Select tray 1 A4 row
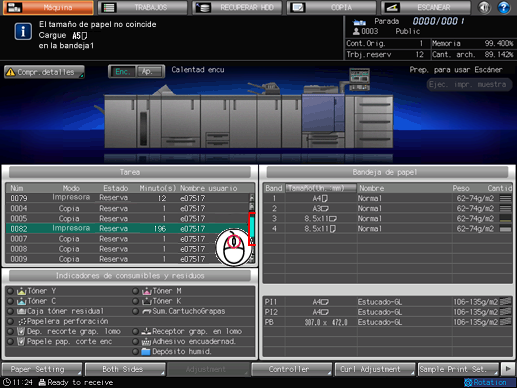Image resolution: width=517 pixels, height=388 pixels. [x=388, y=198]
